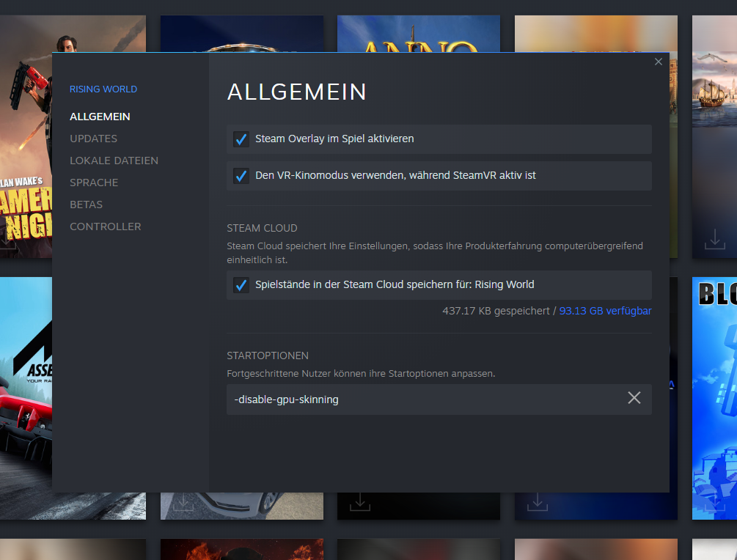Open the Assetto Corsa game cover
This screenshot has width=737, height=560.
click(26, 396)
